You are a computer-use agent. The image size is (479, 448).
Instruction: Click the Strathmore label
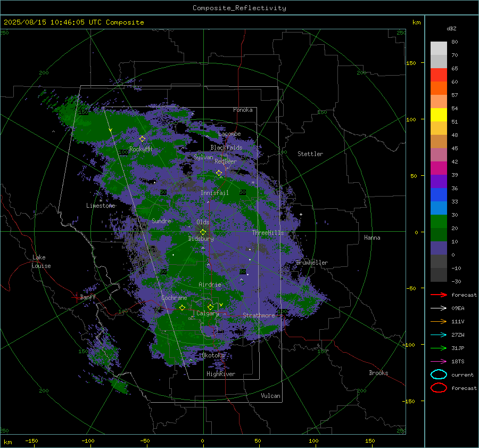coord(259,315)
